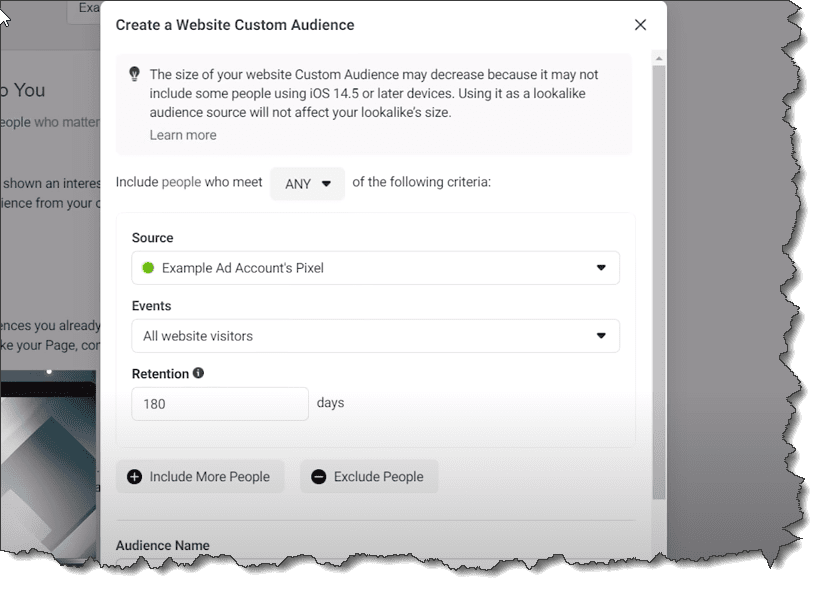The height and width of the screenshot is (594, 826).
Task: Click the Retention info icon
Action: coord(198,373)
